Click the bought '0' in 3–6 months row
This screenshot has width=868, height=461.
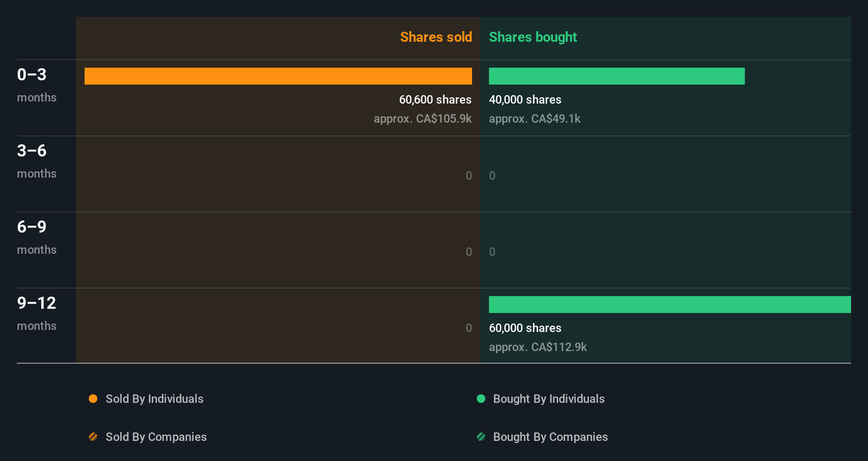492,176
